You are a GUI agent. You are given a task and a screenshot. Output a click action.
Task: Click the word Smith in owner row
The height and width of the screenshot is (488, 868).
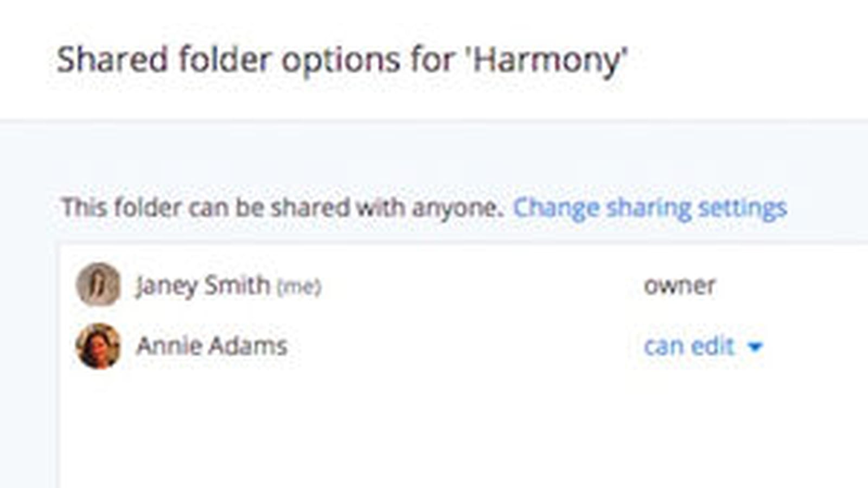237,285
